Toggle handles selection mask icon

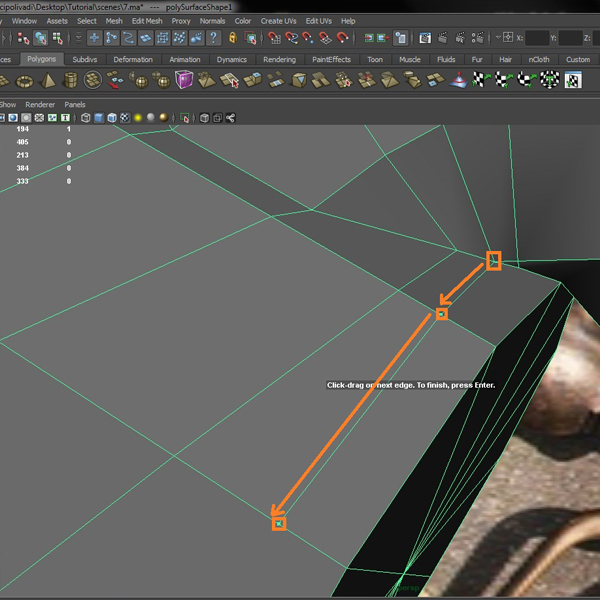94,38
